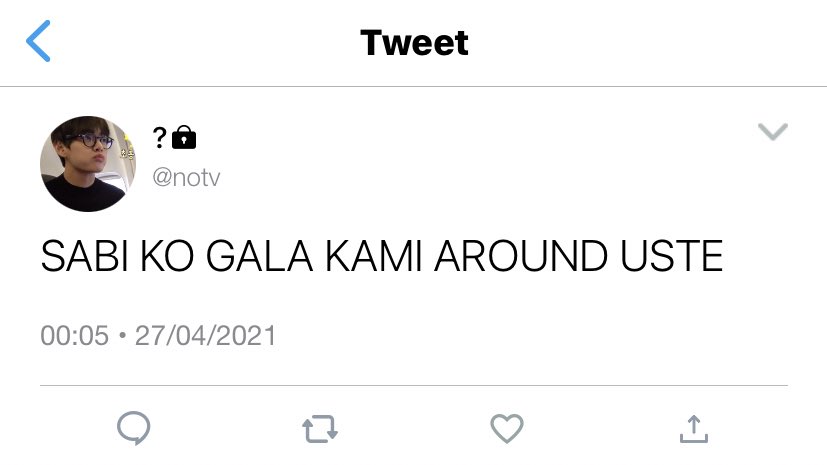
Task: Click the "Tweet" header title
Action: click(x=414, y=43)
